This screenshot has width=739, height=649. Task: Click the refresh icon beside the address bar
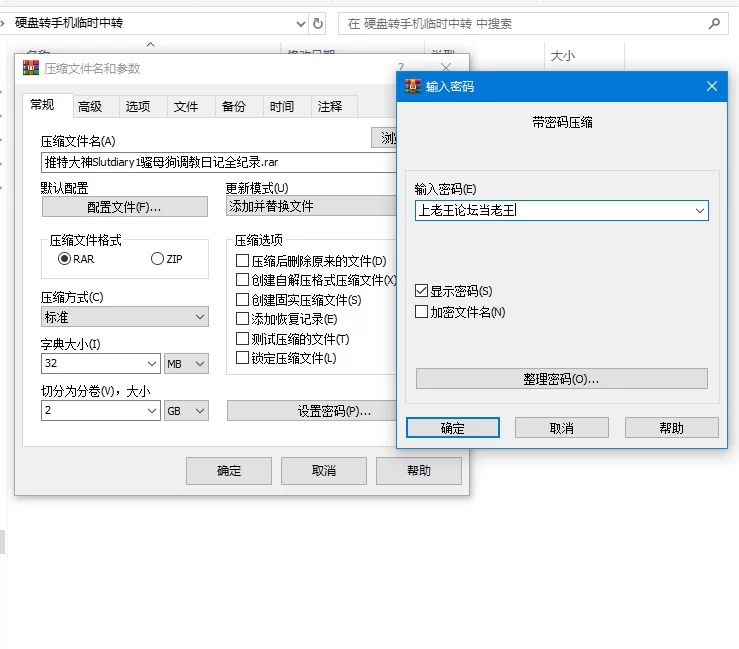pos(318,23)
